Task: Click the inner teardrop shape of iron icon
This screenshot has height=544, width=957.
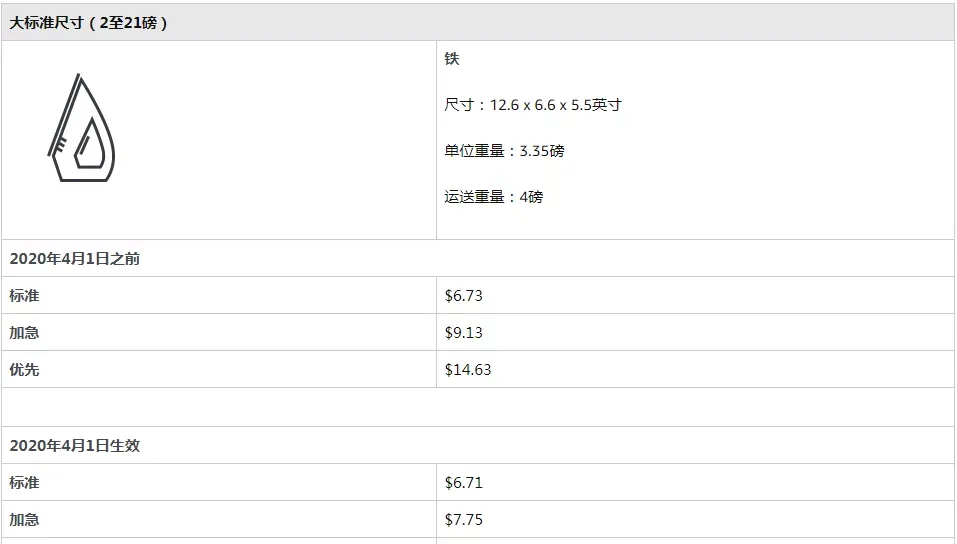Action: (90, 144)
